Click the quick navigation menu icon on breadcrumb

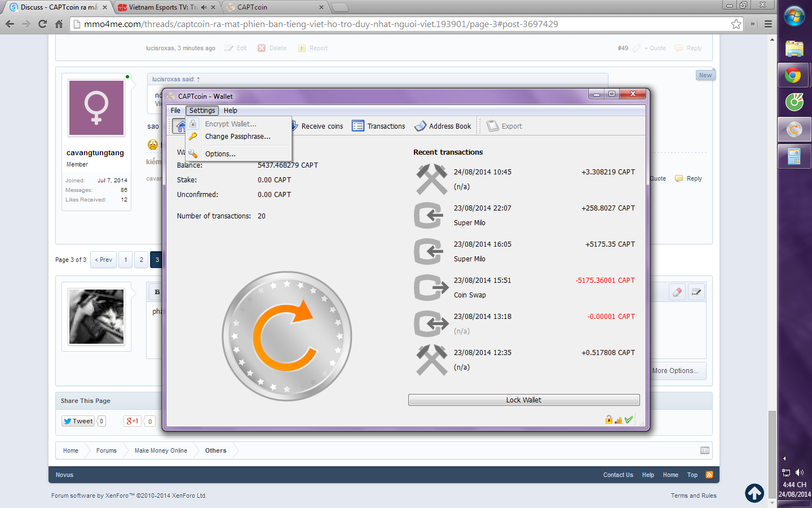[x=705, y=450]
